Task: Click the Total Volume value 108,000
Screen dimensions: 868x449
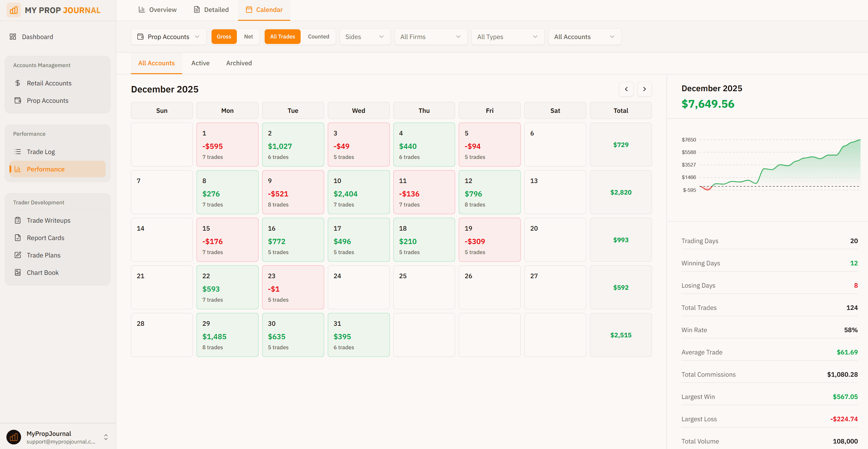Action: [x=845, y=441]
